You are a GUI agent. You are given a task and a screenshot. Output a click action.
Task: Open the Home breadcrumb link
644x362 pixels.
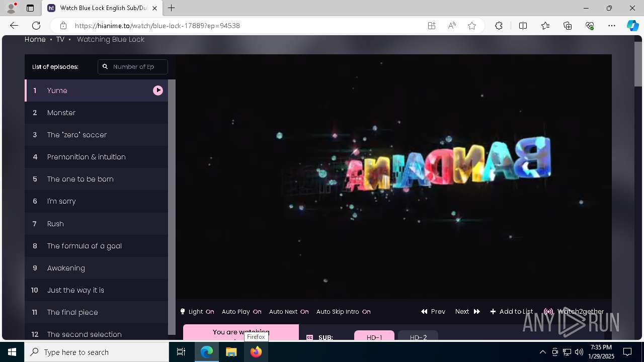pos(35,39)
